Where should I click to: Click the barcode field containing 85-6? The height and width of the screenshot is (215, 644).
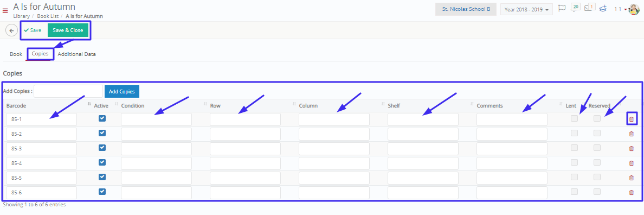click(x=42, y=193)
